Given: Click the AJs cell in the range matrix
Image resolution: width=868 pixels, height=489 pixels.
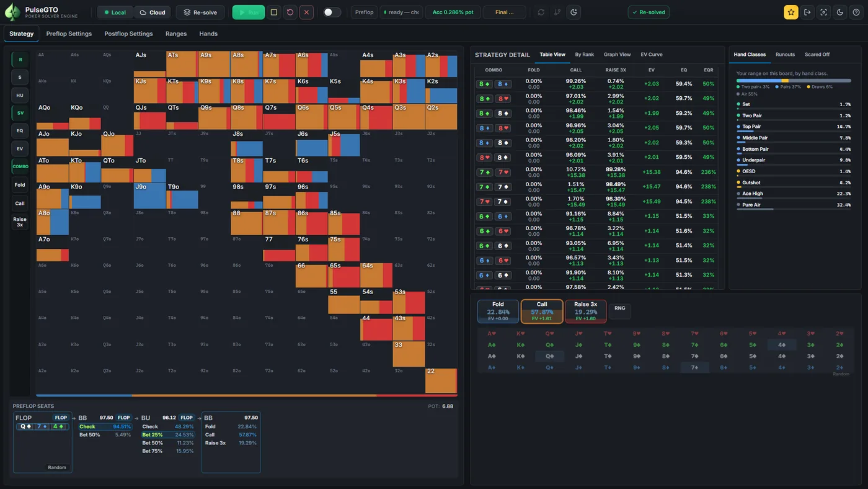Looking at the screenshot, I should click(x=149, y=64).
